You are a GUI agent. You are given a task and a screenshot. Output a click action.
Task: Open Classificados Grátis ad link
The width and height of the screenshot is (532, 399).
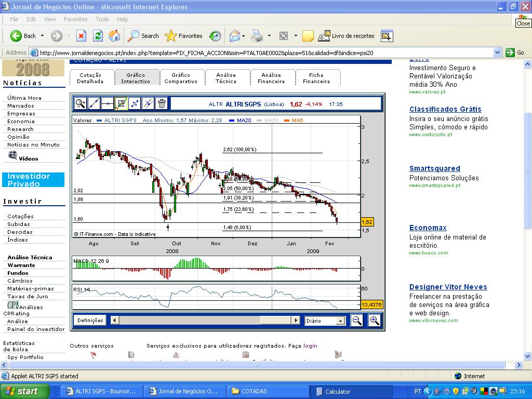(445, 109)
